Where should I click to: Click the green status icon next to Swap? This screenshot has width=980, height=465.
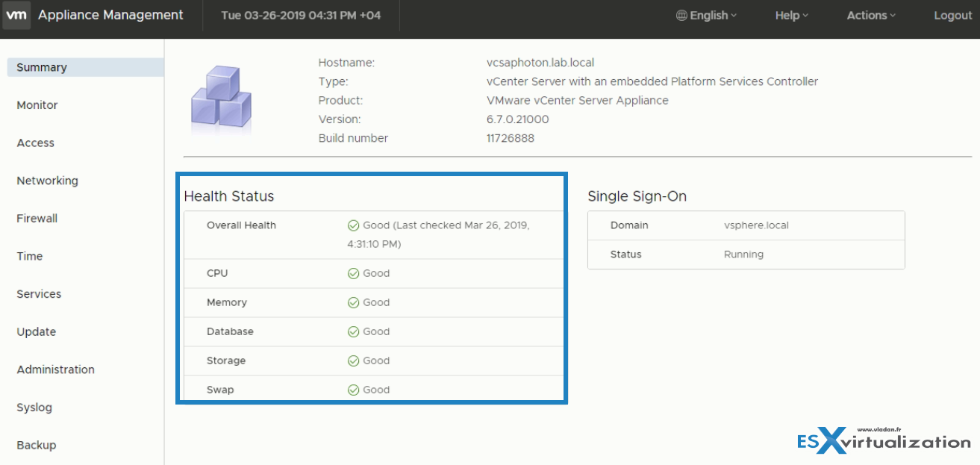[353, 389]
